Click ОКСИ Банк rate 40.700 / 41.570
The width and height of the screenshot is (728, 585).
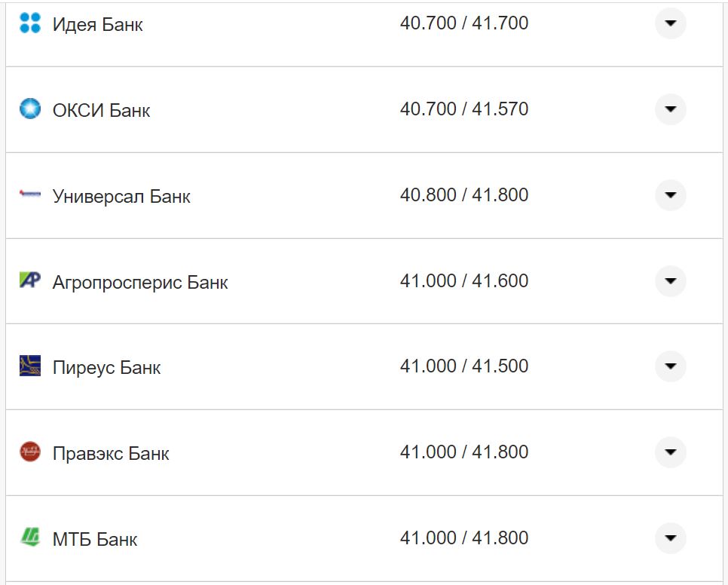coord(463,109)
